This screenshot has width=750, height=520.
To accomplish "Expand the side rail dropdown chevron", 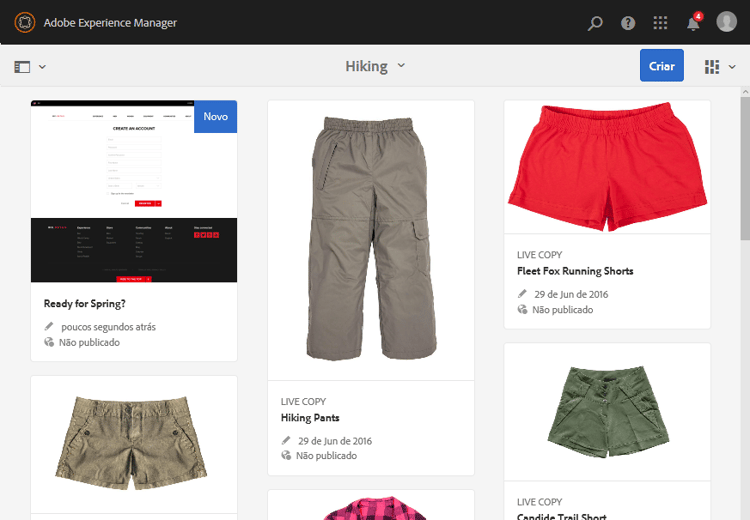I will coord(43,67).
